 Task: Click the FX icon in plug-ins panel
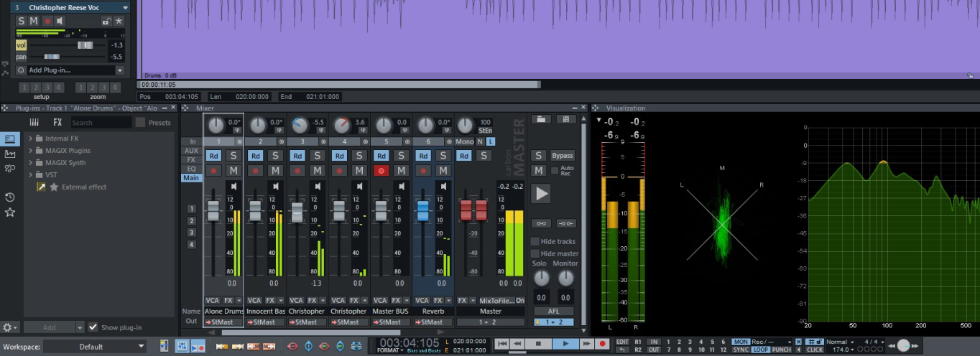pyautogui.click(x=57, y=123)
